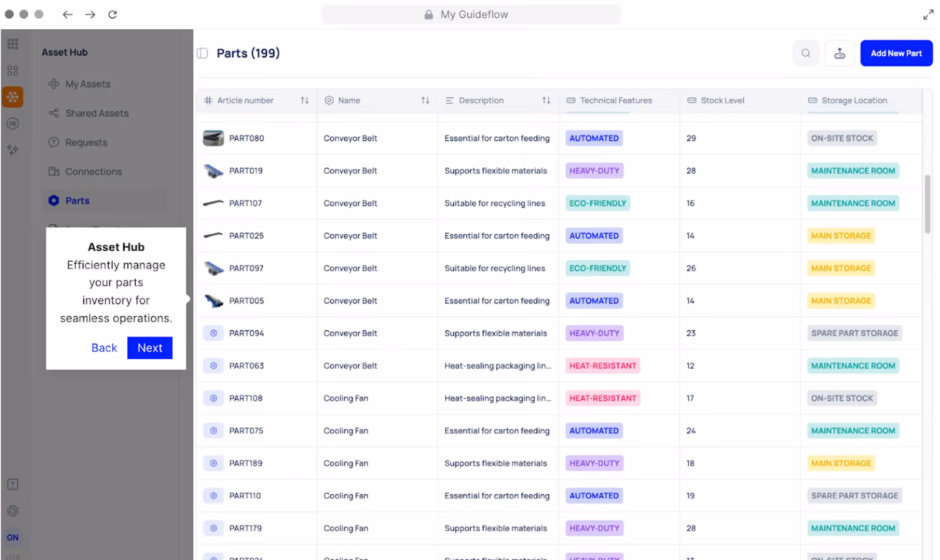Click the PART080 conveyor belt thumbnail
The width and height of the screenshot is (940, 560).
coord(213,139)
